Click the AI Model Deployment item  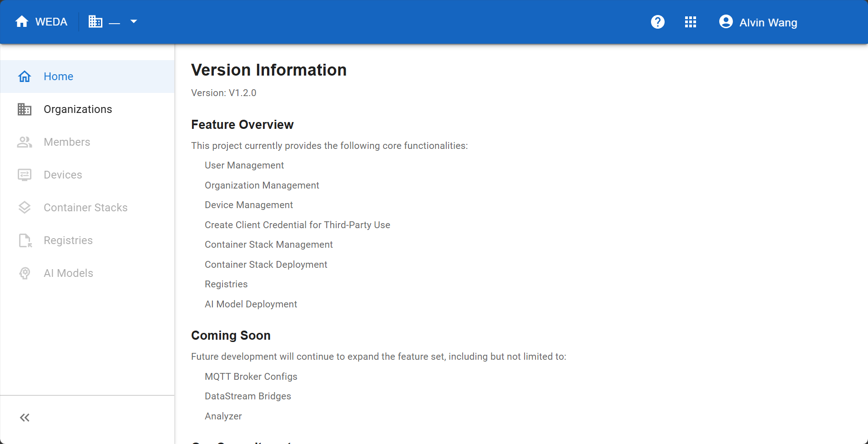[251, 304]
